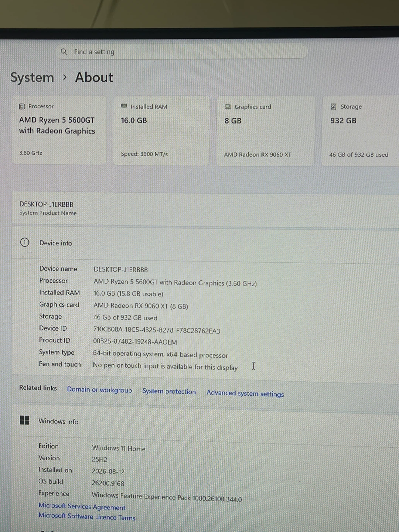Click System Product Name text
Image resolution: width=399 pixels, height=532 pixels.
(48, 213)
